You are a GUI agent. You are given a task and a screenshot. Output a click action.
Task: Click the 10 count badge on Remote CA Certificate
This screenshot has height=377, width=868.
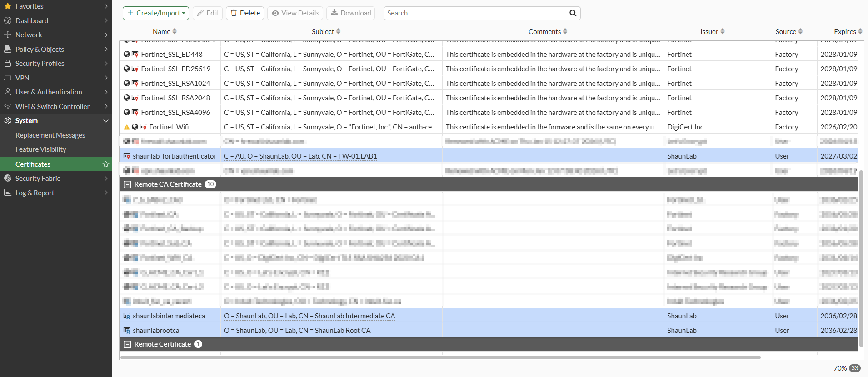pyautogui.click(x=210, y=184)
